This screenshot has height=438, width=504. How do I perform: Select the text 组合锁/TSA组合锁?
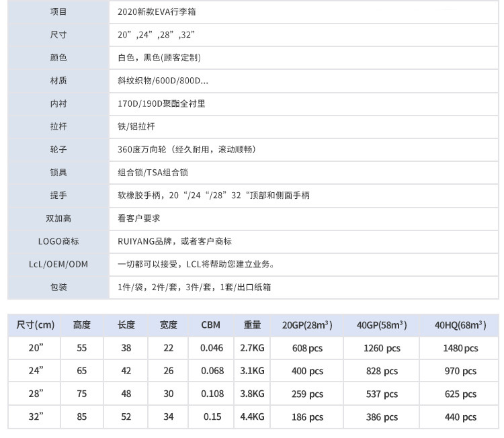click(153, 173)
